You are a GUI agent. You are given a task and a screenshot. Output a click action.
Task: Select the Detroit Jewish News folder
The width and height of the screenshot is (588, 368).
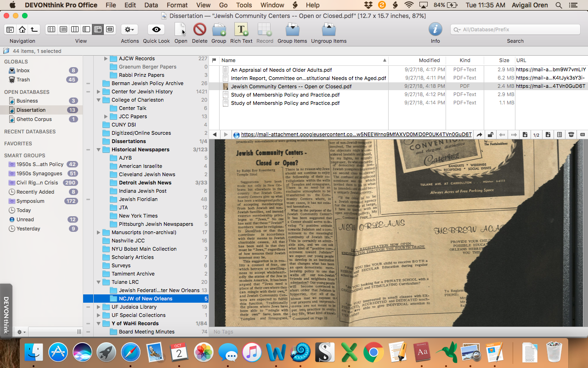[x=146, y=183]
